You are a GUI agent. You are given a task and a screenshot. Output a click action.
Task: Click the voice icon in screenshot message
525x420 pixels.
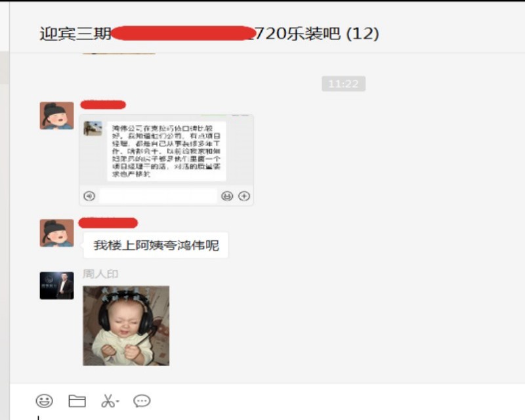pyautogui.click(x=89, y=196)
